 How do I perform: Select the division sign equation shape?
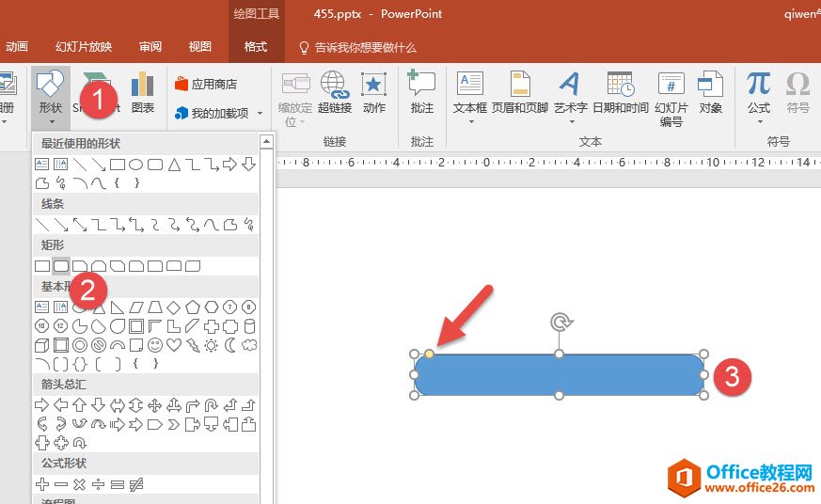click(x=99, y=484)
